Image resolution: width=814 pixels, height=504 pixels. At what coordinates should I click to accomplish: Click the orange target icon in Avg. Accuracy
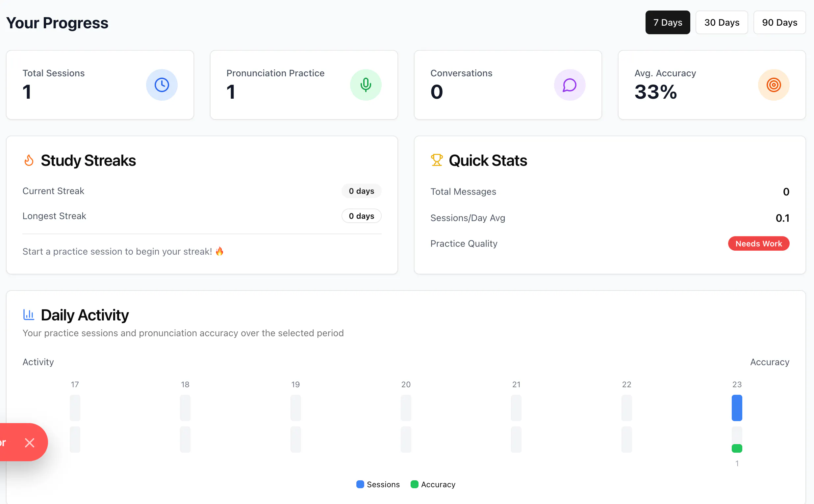click(x=774, y=85)
